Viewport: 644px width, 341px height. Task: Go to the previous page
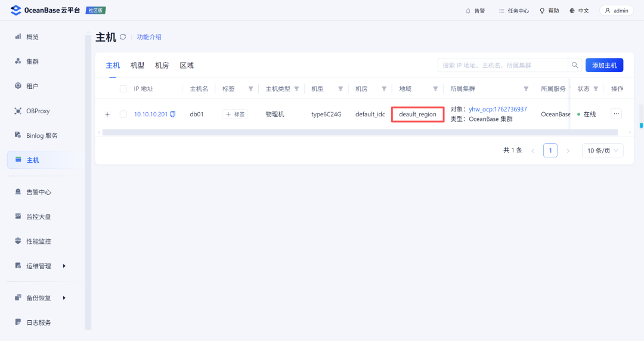click(532, 151)
